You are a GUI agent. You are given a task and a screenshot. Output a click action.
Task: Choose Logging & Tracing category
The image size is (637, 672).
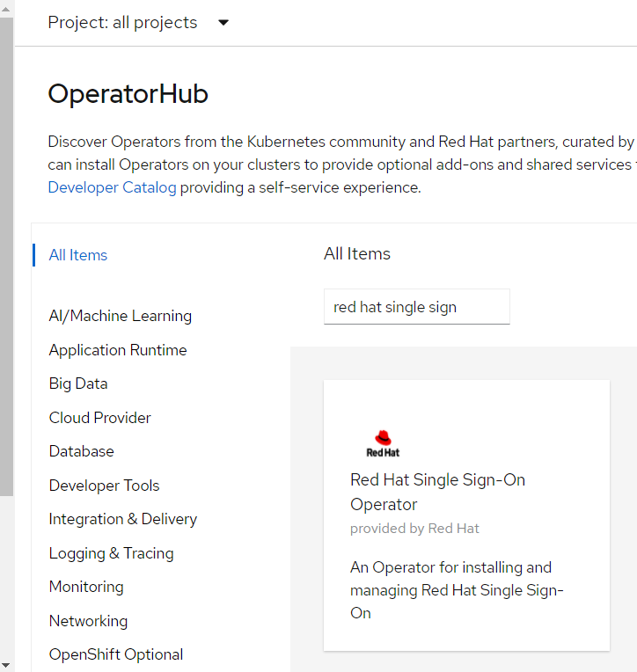(112, 553)
